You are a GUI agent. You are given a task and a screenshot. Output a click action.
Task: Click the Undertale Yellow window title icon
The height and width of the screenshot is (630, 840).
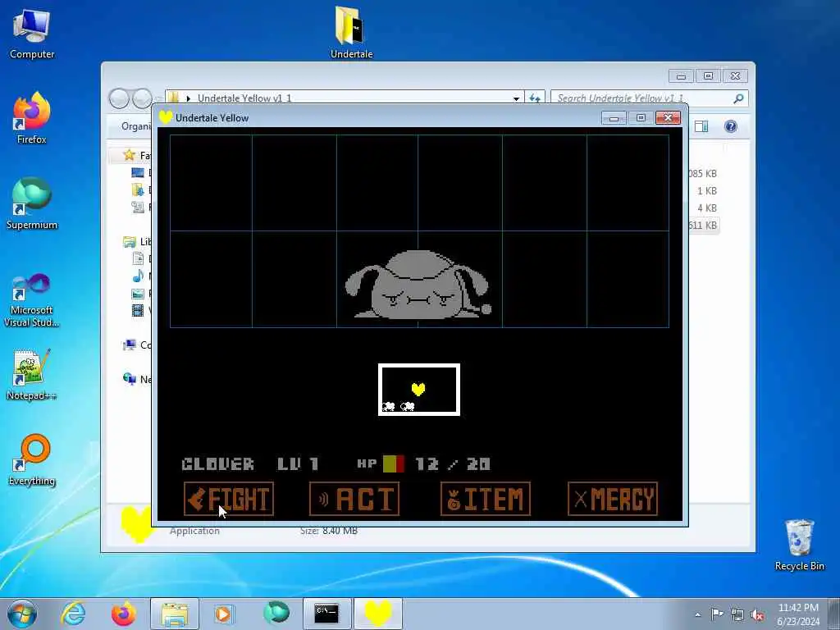click(166, 117)
